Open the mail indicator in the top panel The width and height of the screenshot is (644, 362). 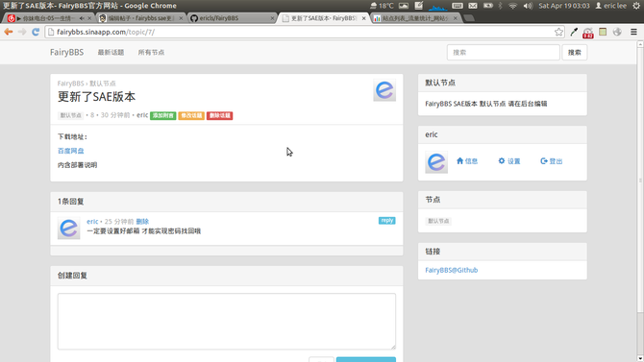pos(473,6)
